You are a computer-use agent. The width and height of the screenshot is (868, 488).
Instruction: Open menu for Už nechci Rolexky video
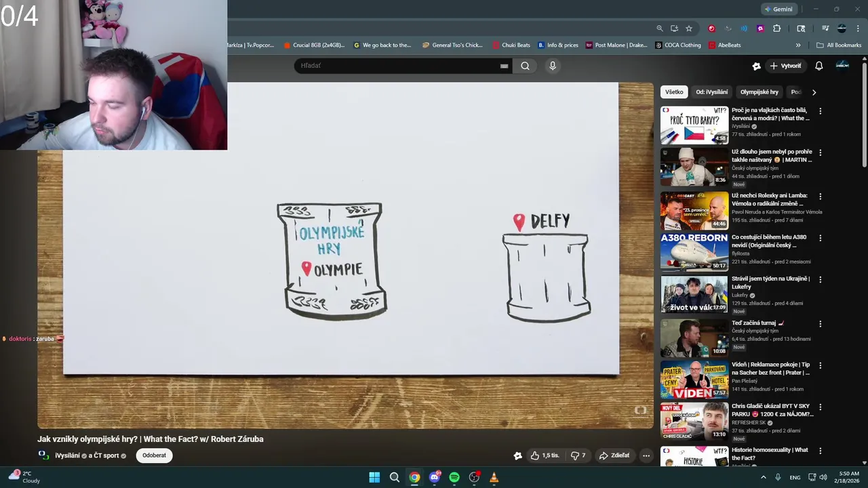click(x=820, y=197)
